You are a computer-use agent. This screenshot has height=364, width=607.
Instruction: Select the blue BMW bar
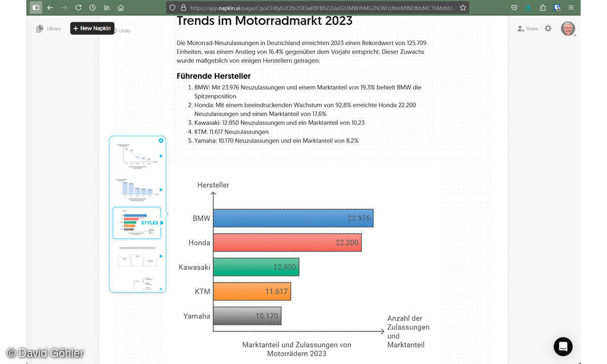pyautogui.click(x=293, y=218)
